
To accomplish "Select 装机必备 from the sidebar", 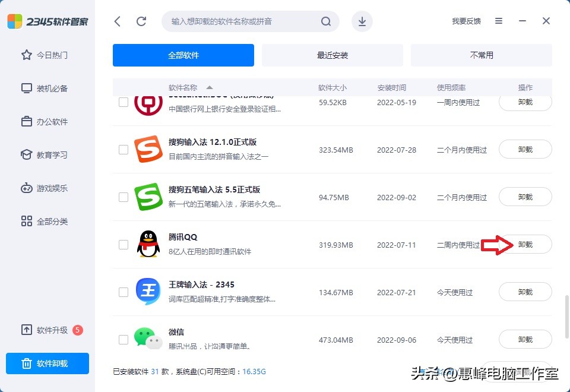I will pos(45,88).
